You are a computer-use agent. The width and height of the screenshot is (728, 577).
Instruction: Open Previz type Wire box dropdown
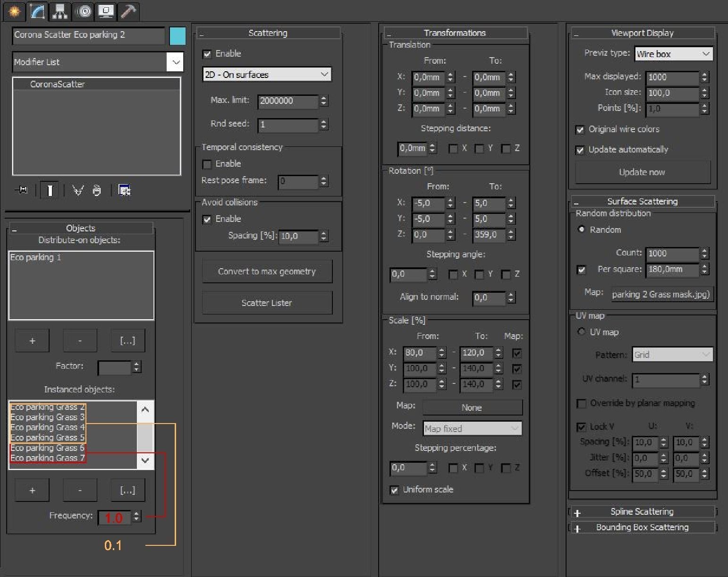click(x=674, y=54)
